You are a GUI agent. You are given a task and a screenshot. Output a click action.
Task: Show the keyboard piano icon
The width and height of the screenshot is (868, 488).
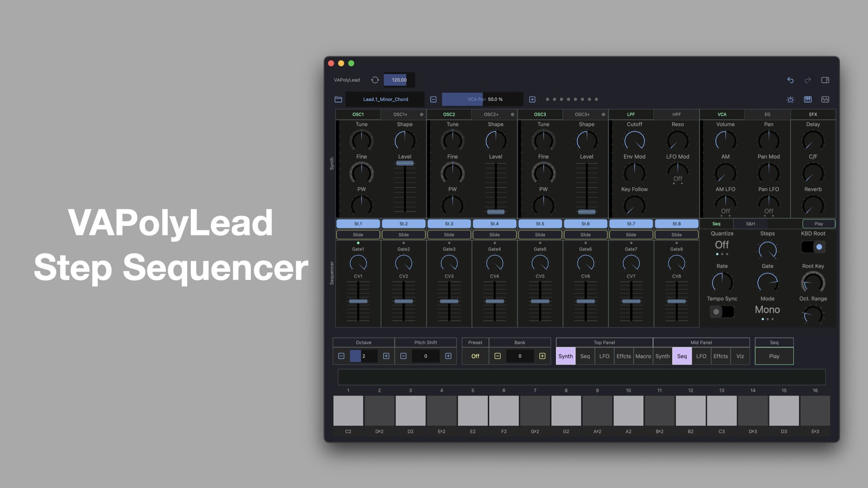point(807,99)
